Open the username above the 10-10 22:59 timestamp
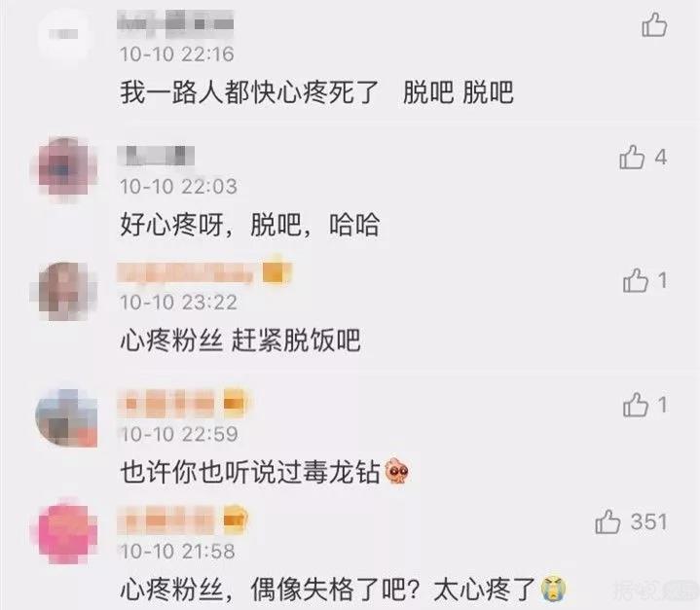 pyautogui.click(x=166, y=403)
